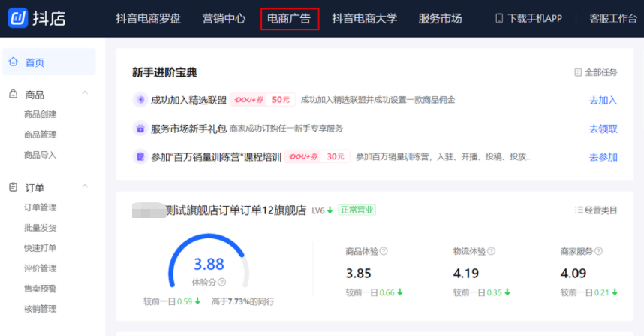Open 服务市场 in top navigation

[441, 19]
